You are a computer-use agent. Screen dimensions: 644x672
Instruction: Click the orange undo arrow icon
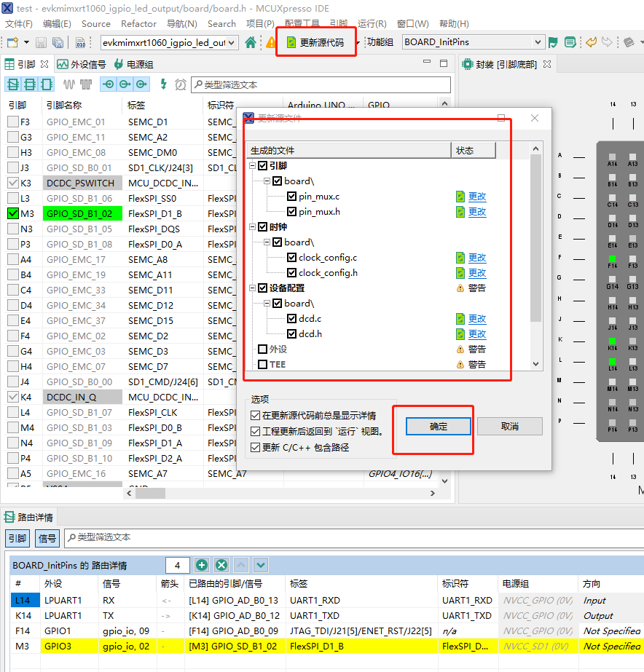[591, 42]
